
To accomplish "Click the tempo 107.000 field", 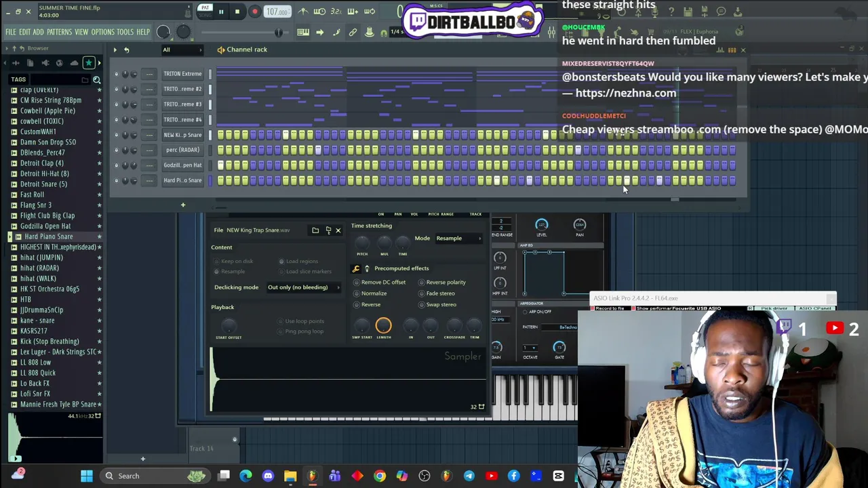I will (x=277, y=12).
